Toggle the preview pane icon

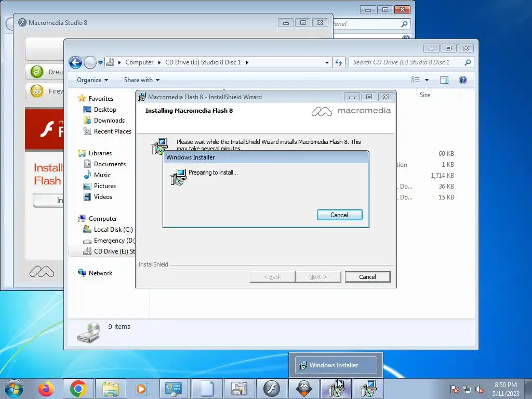point(444,80)
